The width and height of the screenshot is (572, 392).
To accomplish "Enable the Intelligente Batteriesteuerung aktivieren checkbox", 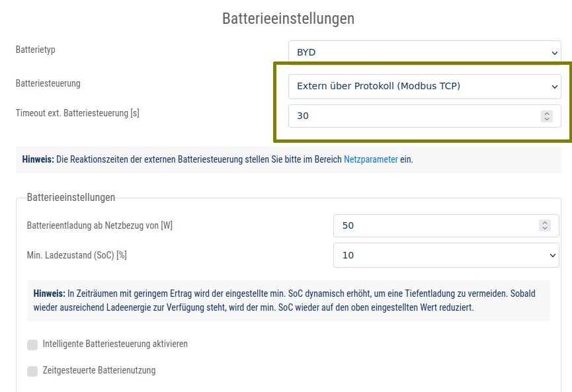I will 32,344.
